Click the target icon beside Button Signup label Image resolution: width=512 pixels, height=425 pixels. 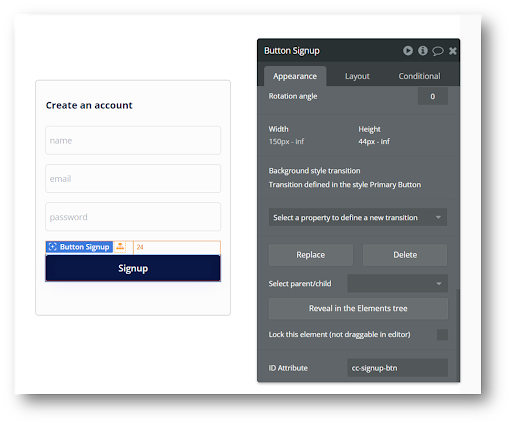52,247
